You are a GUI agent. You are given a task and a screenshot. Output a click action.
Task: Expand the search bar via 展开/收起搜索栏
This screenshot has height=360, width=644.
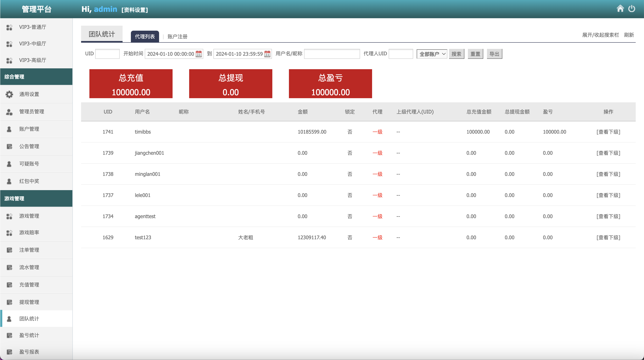click(600, 35)
